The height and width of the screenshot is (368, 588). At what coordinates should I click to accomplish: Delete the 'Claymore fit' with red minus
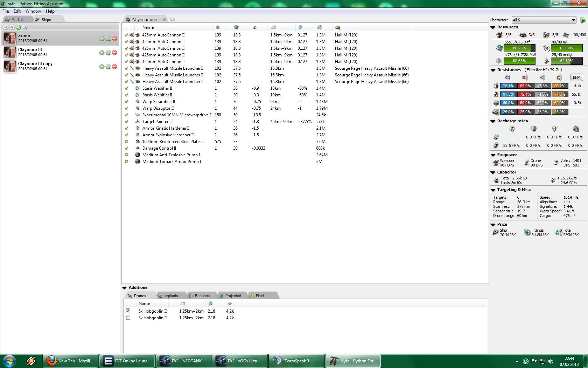(x=114, y=53)
